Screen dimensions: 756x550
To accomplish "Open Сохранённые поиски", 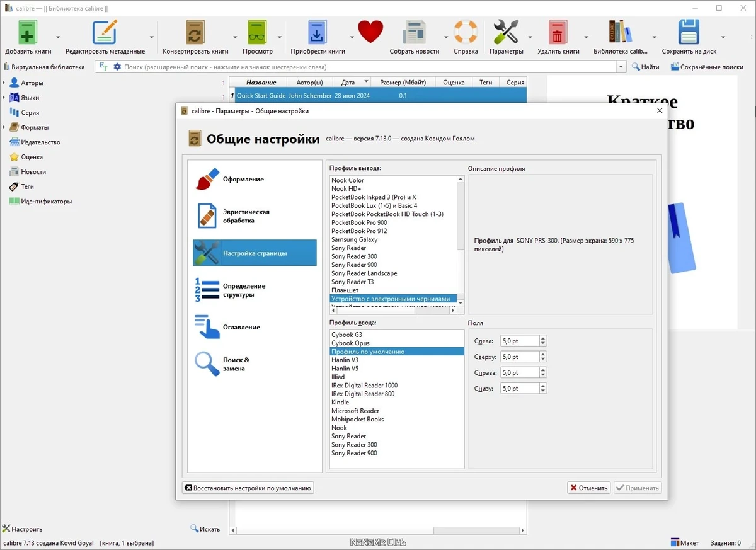I will tap(707, 67).
